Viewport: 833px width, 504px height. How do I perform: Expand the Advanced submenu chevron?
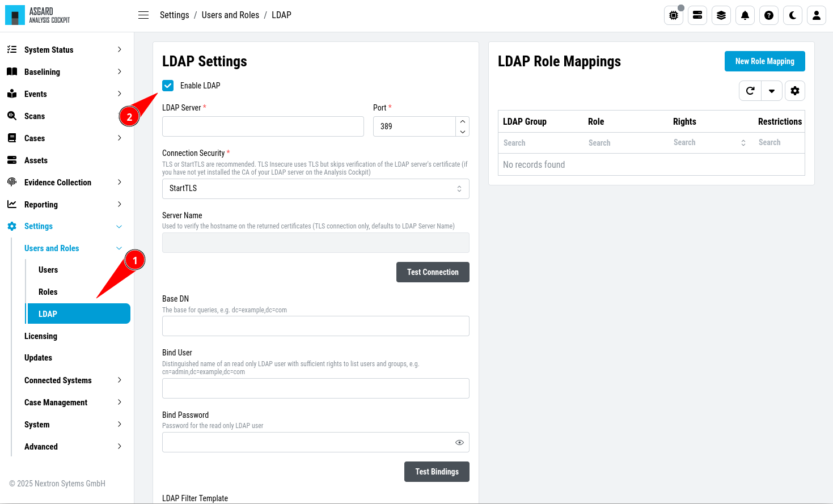119,446
